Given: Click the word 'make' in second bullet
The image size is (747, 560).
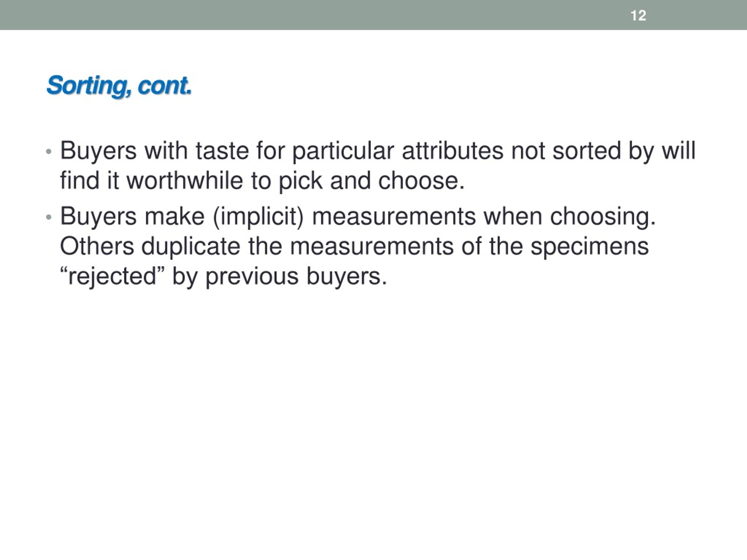Looking at the screenshot, I should pyautogui.click(x=174, y=216).
